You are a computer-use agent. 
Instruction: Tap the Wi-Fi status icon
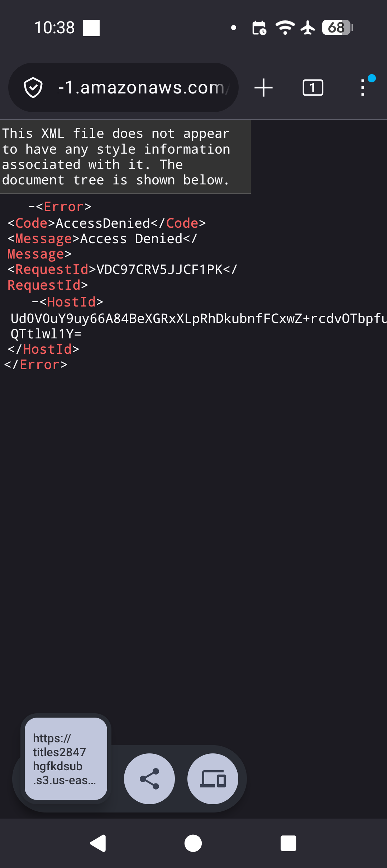coord(285,28)
